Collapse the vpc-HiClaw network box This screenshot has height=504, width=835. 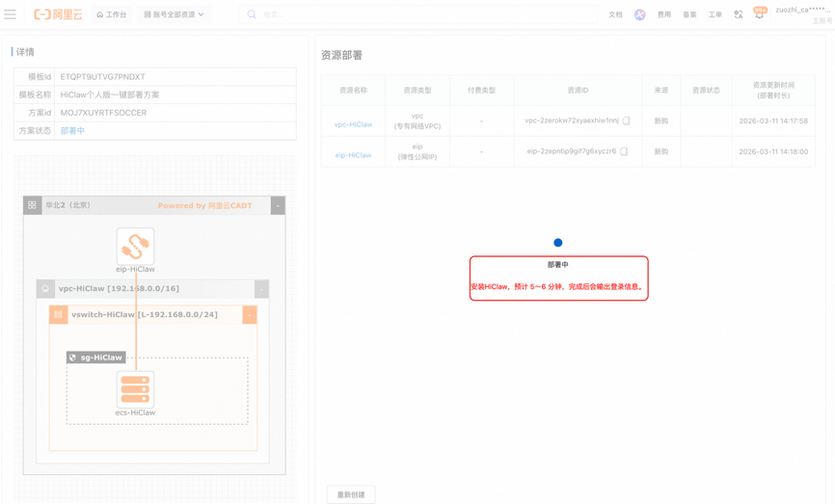(x=261, y=289)
